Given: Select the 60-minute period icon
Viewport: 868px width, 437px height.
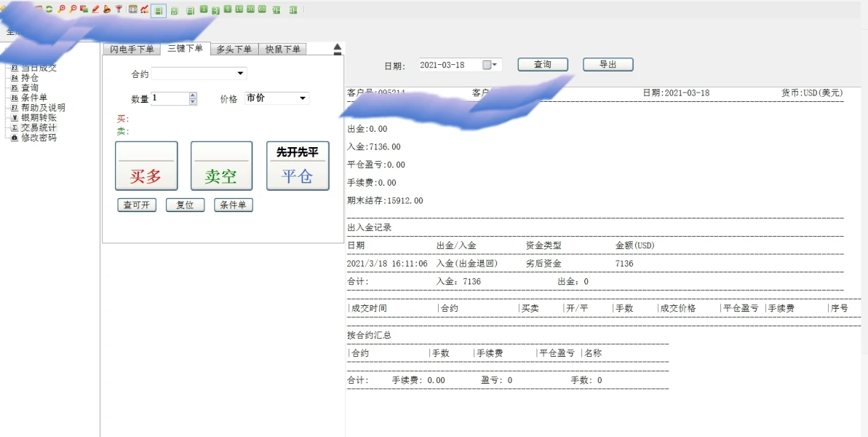Looking at the screenshot, I should 262,9.
